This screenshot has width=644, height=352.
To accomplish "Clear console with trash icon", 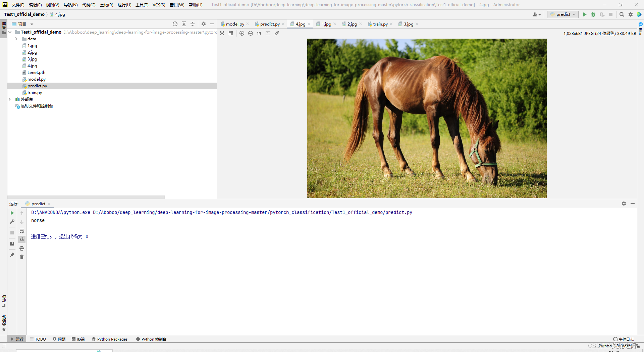I will pyautogui.click(x=22, y=257).
